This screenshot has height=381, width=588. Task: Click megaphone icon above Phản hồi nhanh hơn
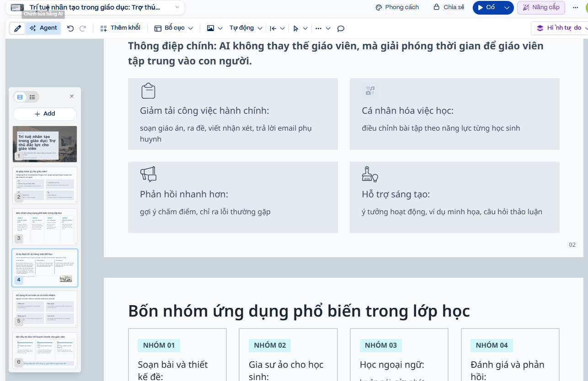pyautogui.click(x=148, y=174)
